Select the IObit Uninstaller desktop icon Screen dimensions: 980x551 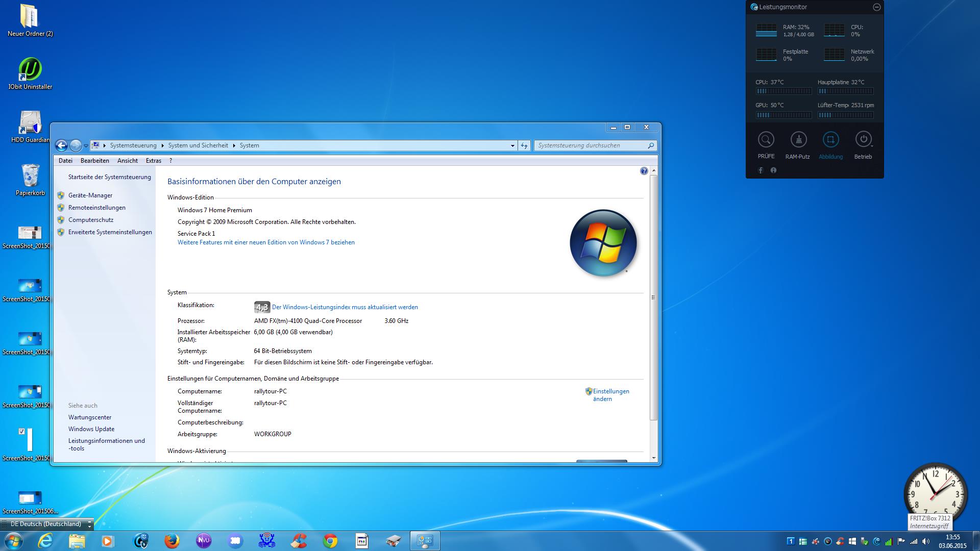pyautogui.click(x=30, y=73)
